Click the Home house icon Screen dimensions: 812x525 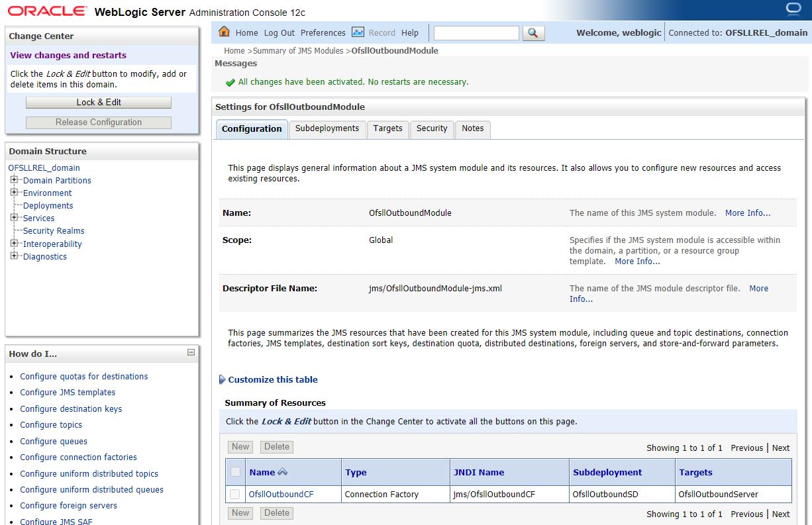tap(224, 32)
